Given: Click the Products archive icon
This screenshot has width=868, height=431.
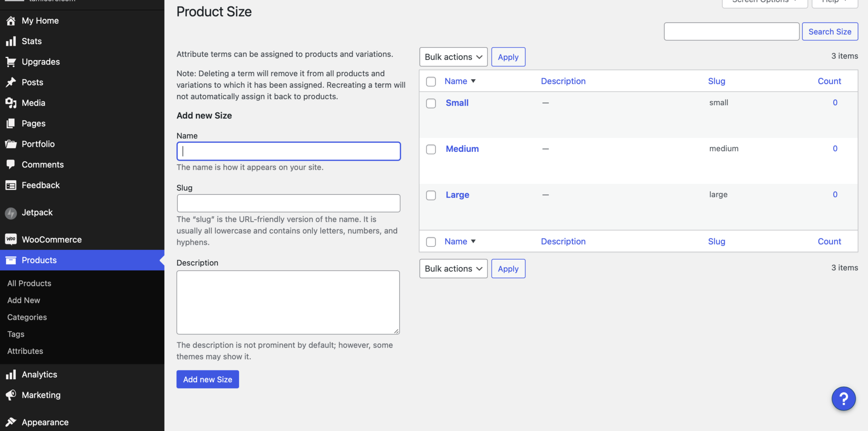Looking at the screenshot, I should click(x=11, y=260).
